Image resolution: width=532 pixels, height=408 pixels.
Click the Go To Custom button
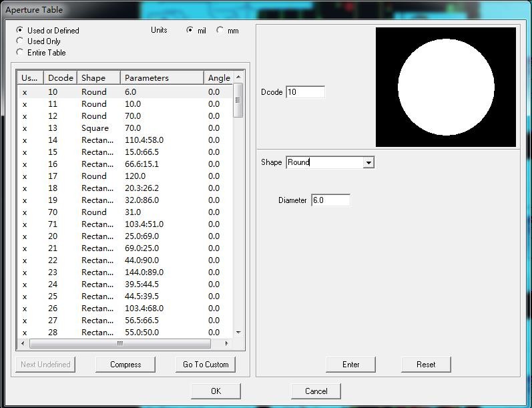pyautogui.click(x=206, y=365)
